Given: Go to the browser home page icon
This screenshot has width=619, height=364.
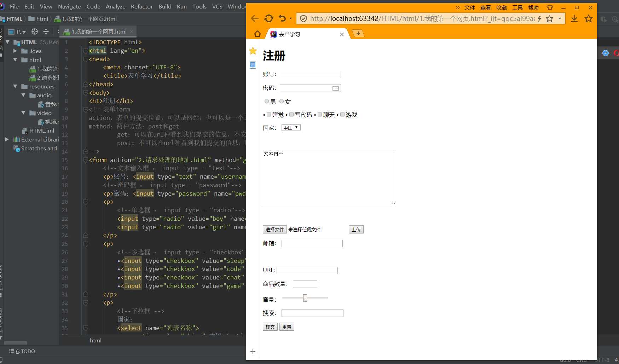Looking at the screenshot, I should coord(258,34).
